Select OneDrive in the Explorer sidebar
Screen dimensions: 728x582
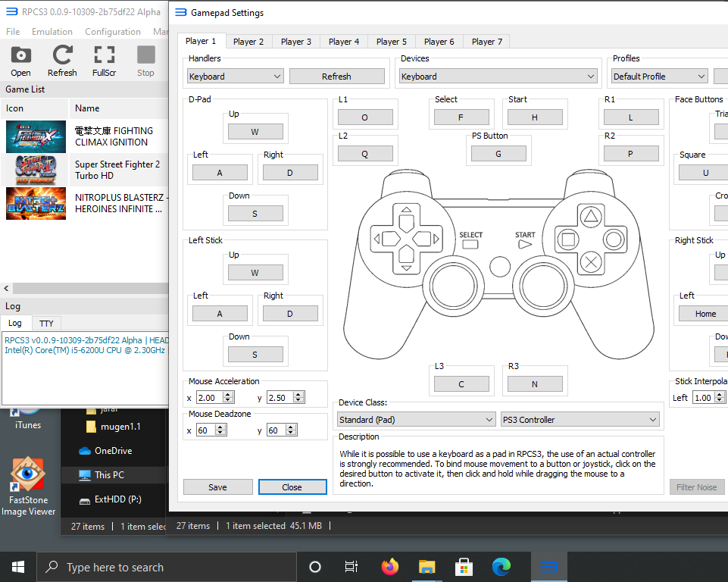(113, 451)
